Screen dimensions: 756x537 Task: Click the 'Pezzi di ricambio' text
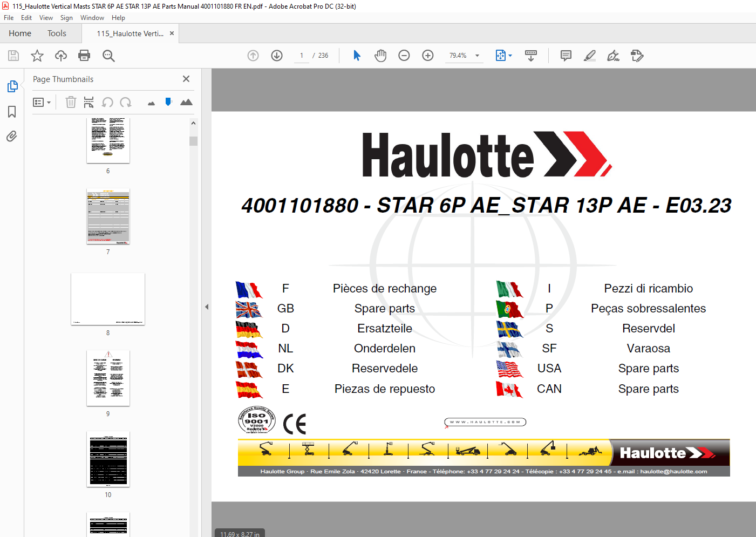(648, 289)
